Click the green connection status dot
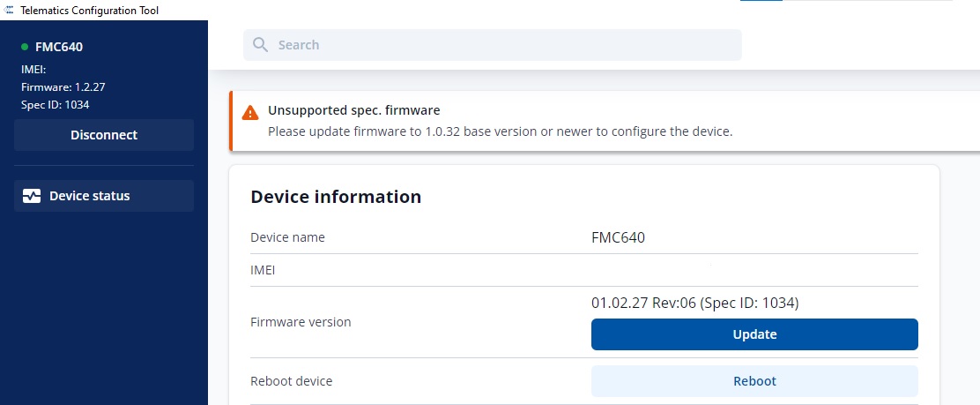980x405 pixels. click(25, 47)
